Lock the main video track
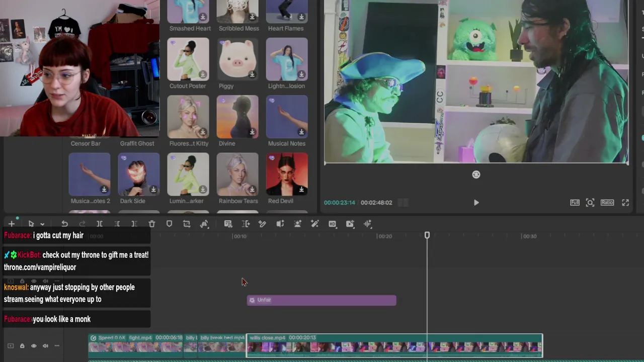Image resolution: width=644 pixels, height=362 pixels. (22, 346)
